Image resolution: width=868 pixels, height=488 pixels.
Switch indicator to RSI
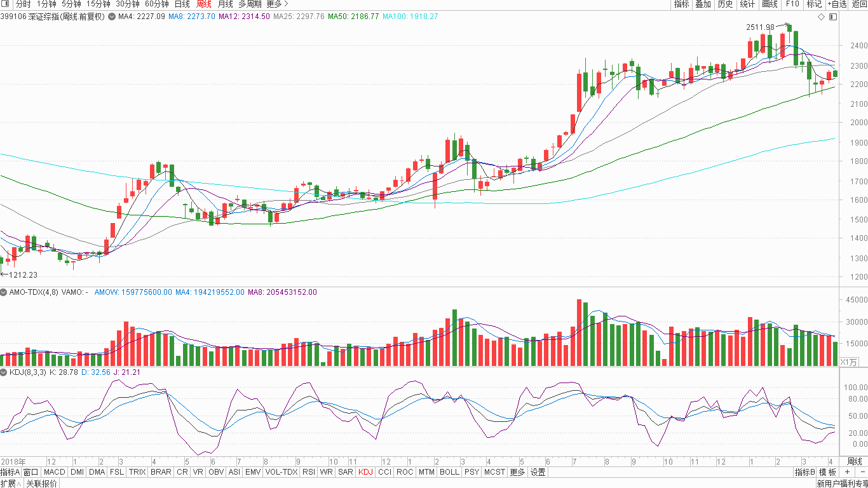(309, 472)
